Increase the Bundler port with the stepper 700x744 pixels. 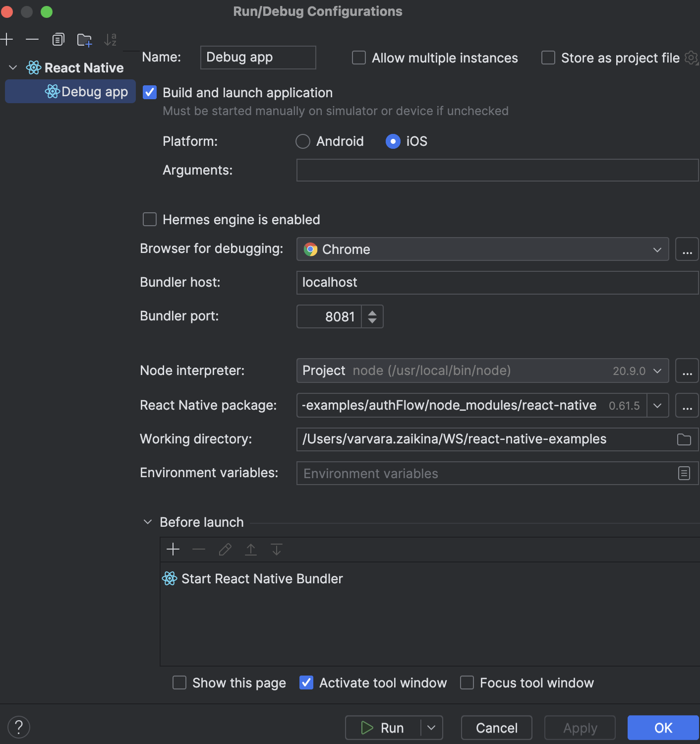[372, 312]
